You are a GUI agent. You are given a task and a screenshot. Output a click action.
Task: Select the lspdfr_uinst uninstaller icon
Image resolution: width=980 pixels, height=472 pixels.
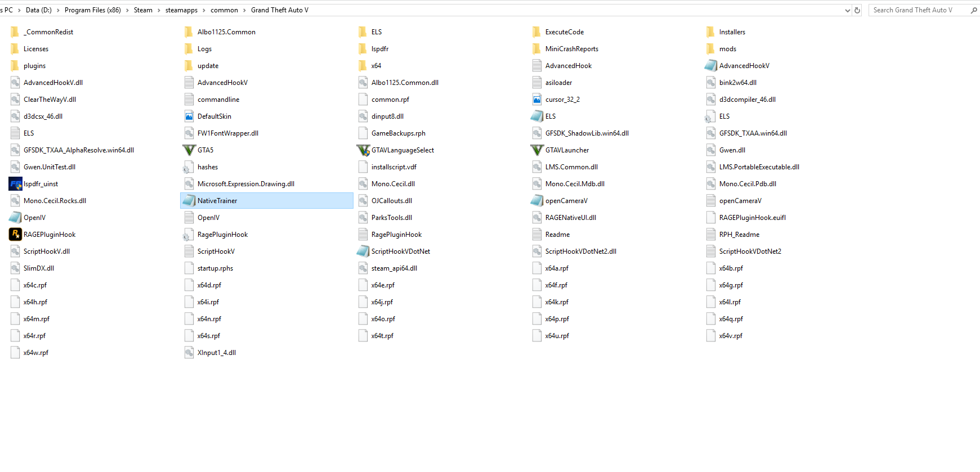click(x=15, y=184)
